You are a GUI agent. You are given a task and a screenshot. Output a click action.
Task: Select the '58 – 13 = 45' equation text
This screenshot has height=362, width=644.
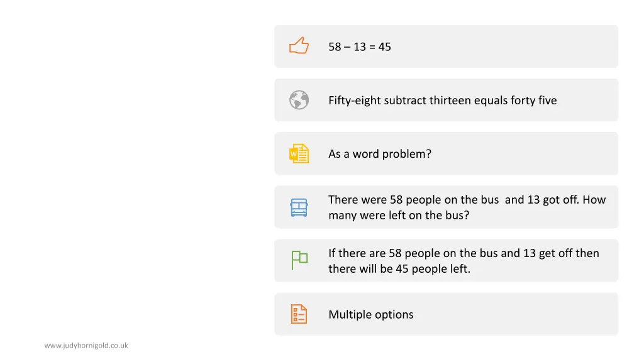point(359,47)
